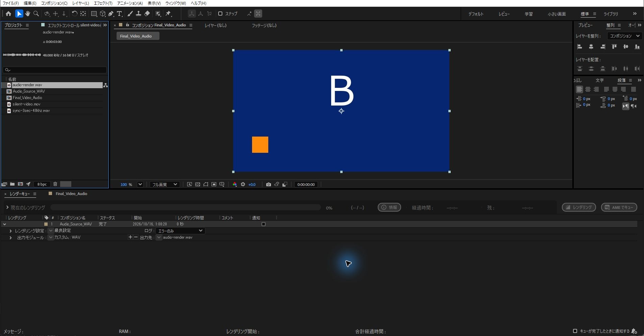This screenshot has height=336, width=644.
Task: Select the Type text tool
Action: pyautogui.click(x=119, y=14)
